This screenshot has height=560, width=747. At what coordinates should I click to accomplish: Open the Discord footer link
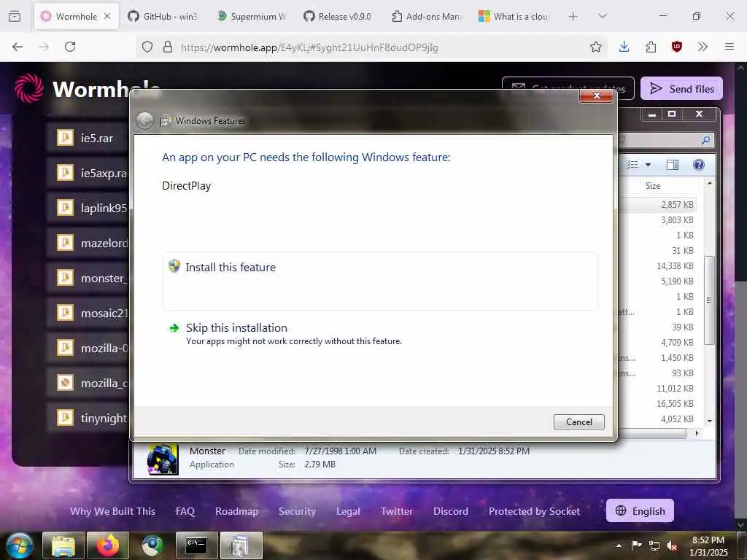[x=450, y=511]
